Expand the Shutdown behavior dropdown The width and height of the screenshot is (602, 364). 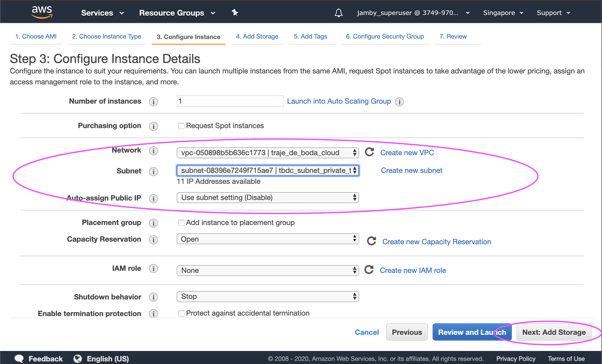[x=268, y=297]
